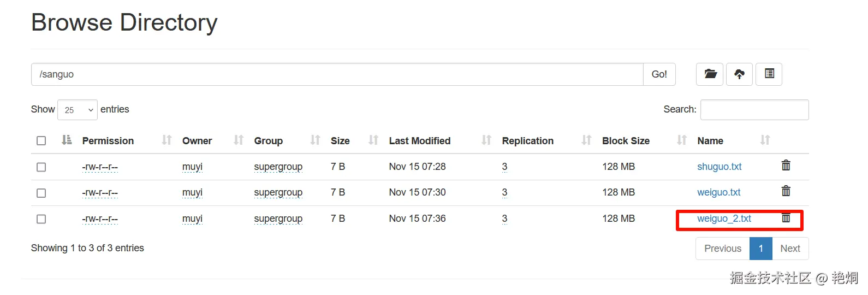868x295 pixels.
Task: Click the create directory folder icon
Action: (710, 74)
